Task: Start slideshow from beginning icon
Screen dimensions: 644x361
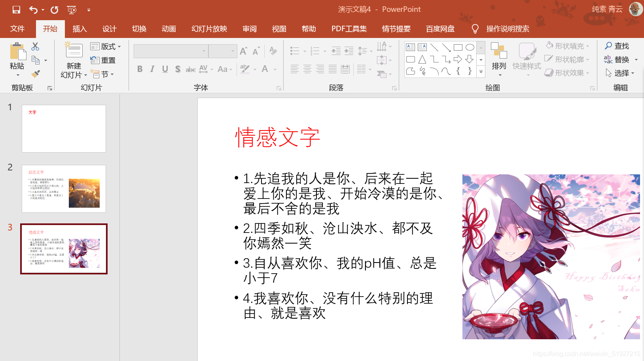Action: 72,9
